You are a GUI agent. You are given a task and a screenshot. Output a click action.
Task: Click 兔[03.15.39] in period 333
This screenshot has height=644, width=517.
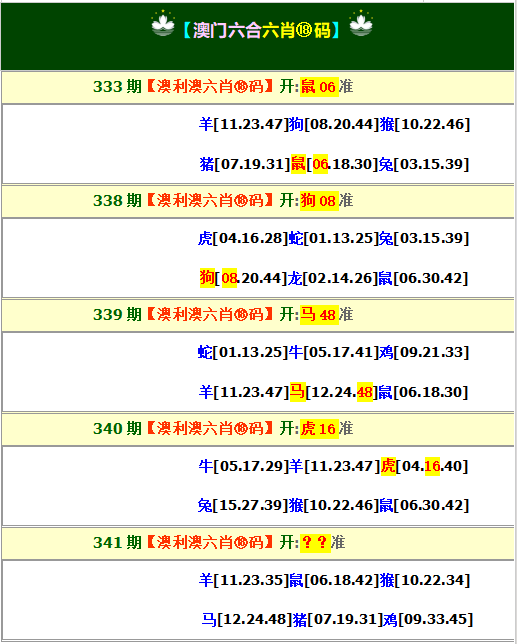coord(423,164)
